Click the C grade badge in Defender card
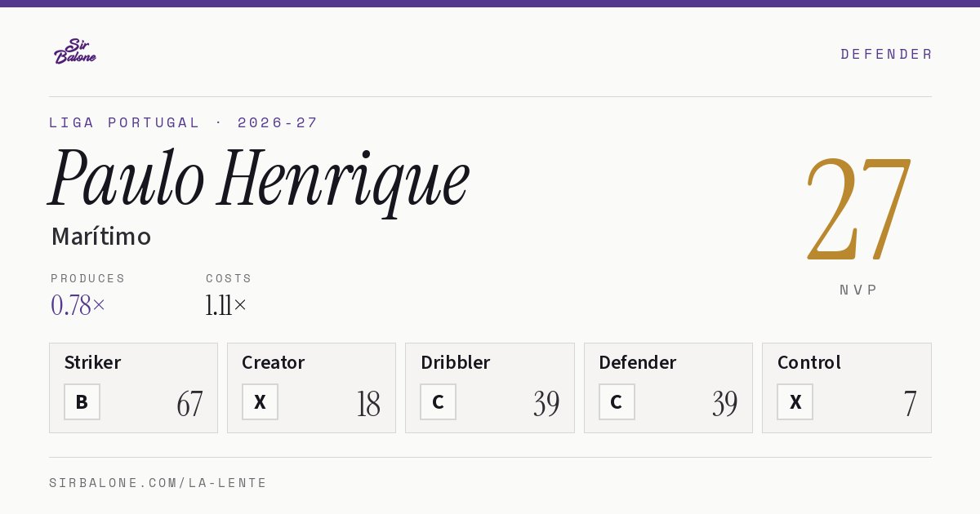This screenshot has height=514, width=980. [x=617, y=401]
